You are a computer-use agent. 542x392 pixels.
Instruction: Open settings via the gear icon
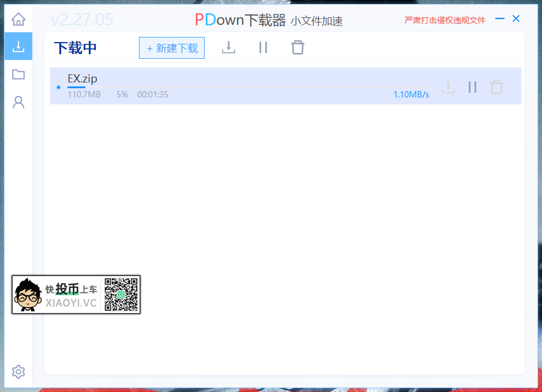click(x=18, y=372)
